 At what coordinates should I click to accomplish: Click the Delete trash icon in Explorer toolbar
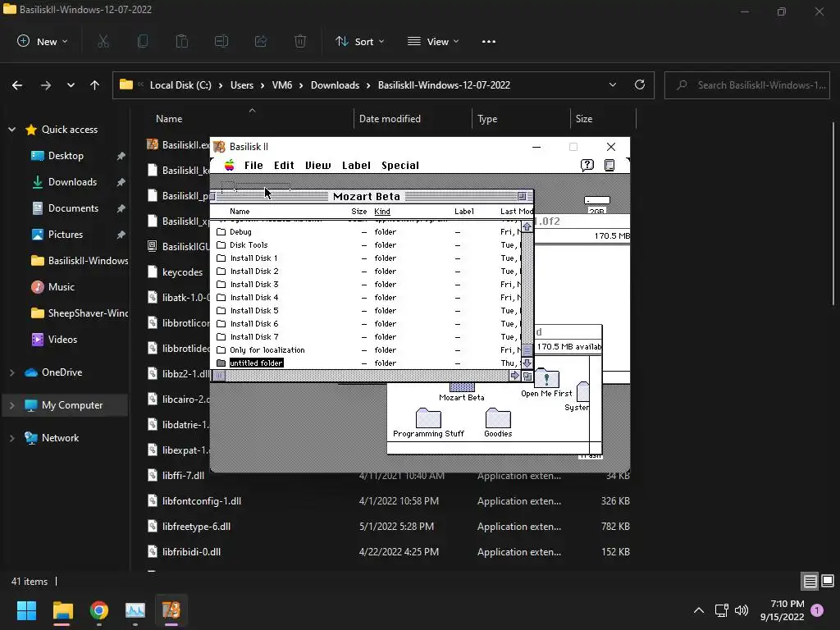(x=300, y=41)
